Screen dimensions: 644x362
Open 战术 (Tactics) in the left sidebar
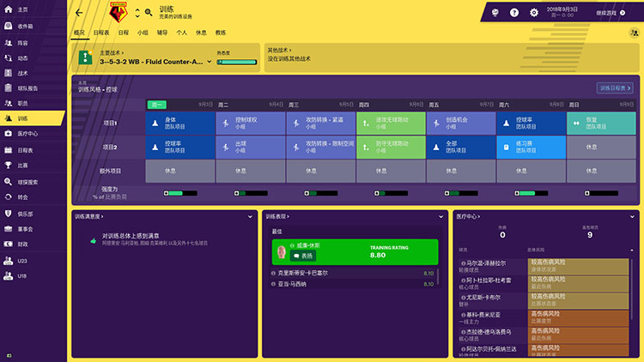tap(23, 72)
